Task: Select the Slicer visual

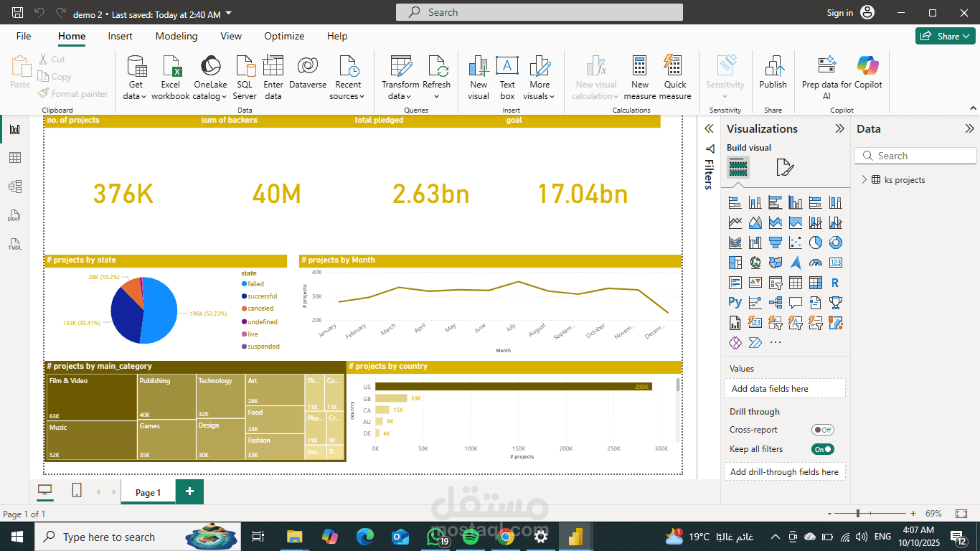Action: click(x=775, y=283)
